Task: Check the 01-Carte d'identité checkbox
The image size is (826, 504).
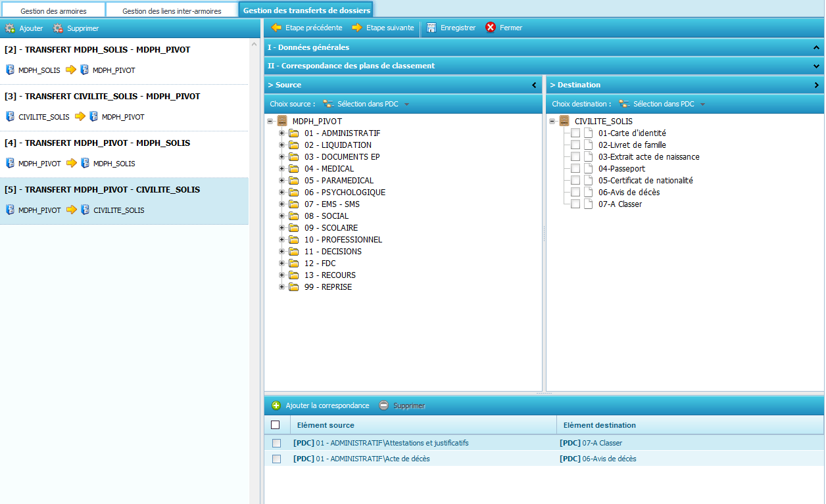Action: [575, 133]
